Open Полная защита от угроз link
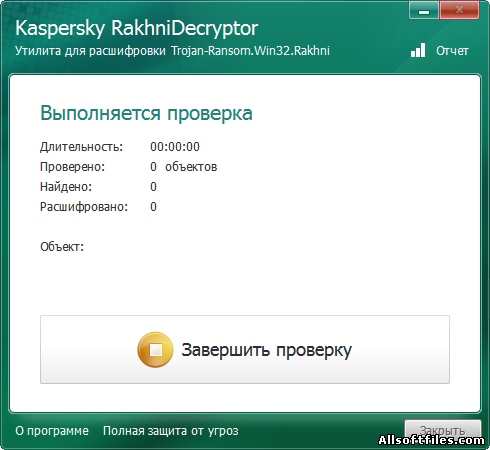 [x=171, y=431]
